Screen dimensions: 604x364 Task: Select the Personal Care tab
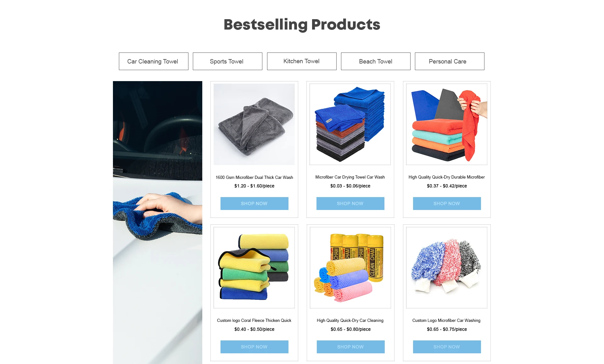point(450,61)
